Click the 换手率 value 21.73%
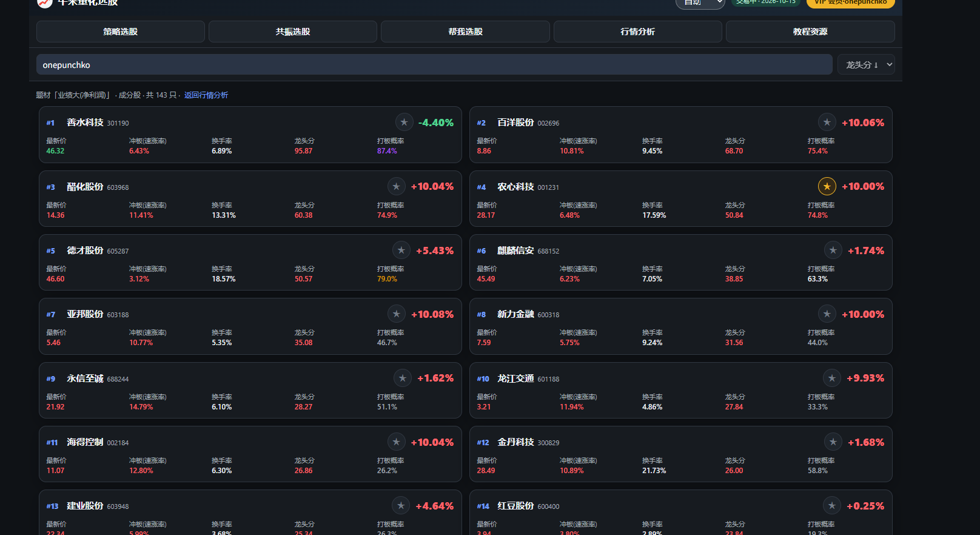This screenshot has width=980, height=535. [x=654, y=471]
